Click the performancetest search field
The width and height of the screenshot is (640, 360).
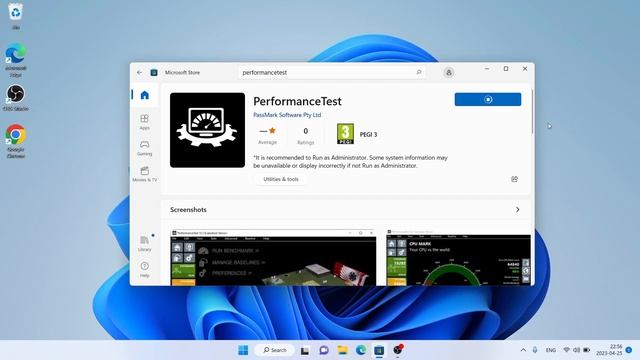[331, 72]
